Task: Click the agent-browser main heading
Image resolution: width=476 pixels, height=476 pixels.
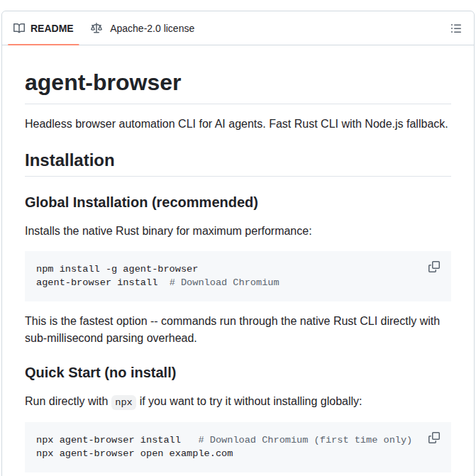Action: pyautogui.click(x=103, y=82)
